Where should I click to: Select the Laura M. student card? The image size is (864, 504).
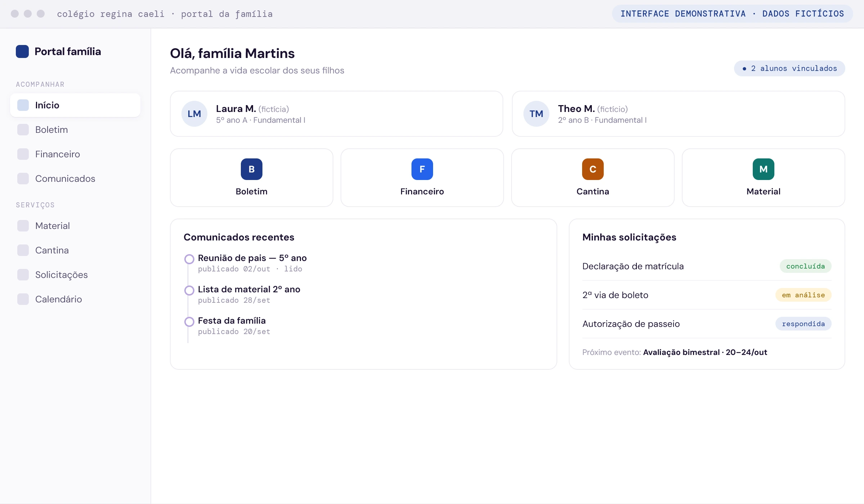coord(337,114)
